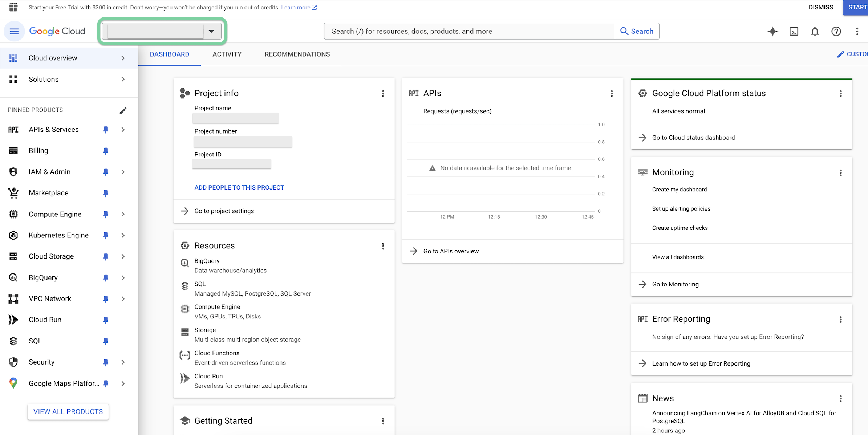Open News card three-dot menu
This screenshot has width=868, height=435.
pos(841,399)
